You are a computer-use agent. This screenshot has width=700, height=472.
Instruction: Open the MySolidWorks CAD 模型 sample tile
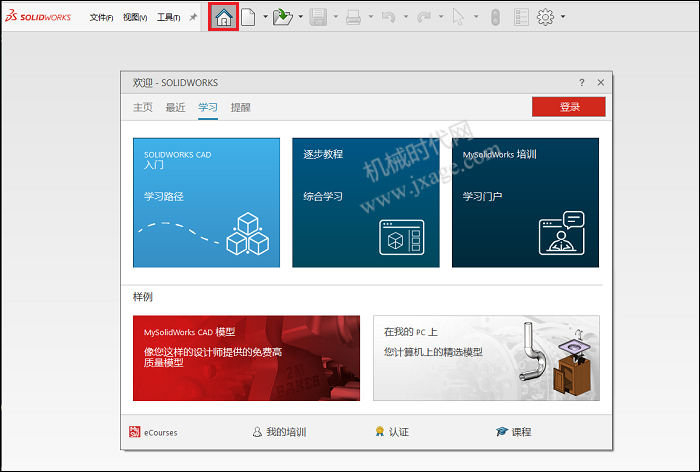point(246,358)
